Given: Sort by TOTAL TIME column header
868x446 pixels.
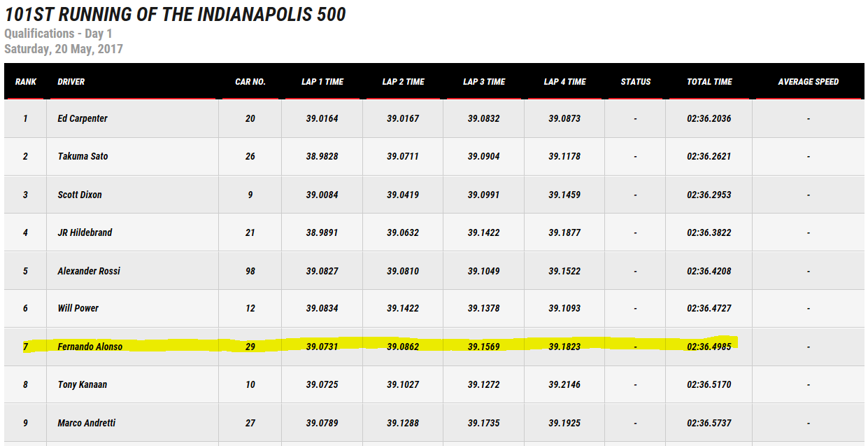Looking at the screenshot, I should 709,82.
